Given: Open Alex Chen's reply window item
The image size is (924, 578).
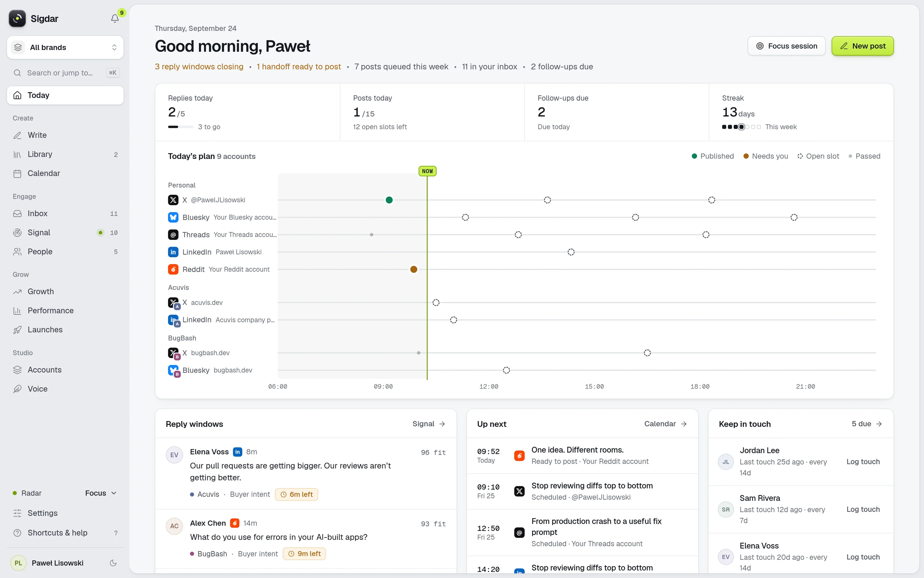Looking at the screenshot, I should coord(306,539).
